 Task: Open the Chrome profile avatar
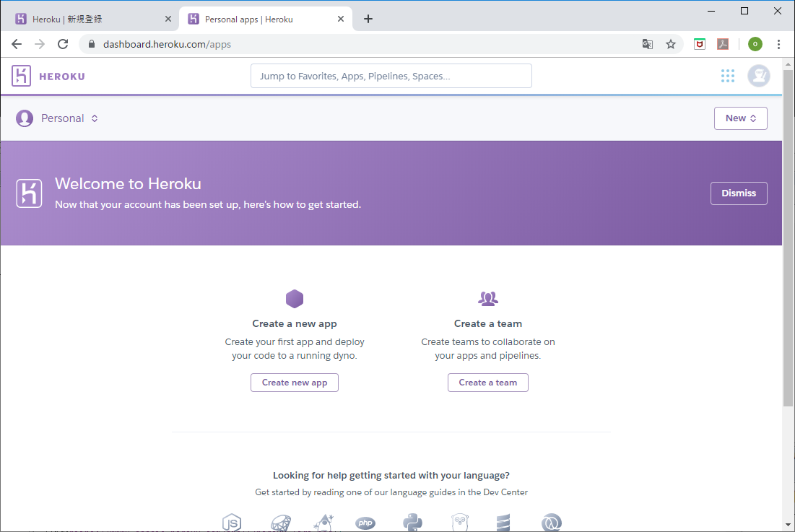pyautogui.click(x=755, y=44)
